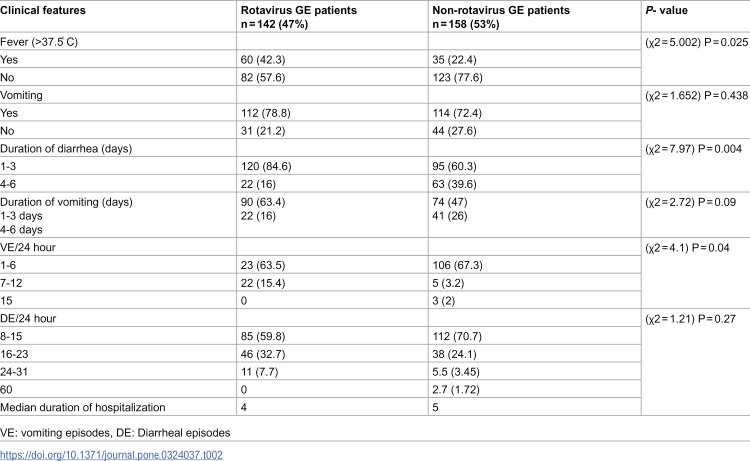Open the doi.org journal.pone link
This screenshot has height=461, width=750.
tap(111, 454)
